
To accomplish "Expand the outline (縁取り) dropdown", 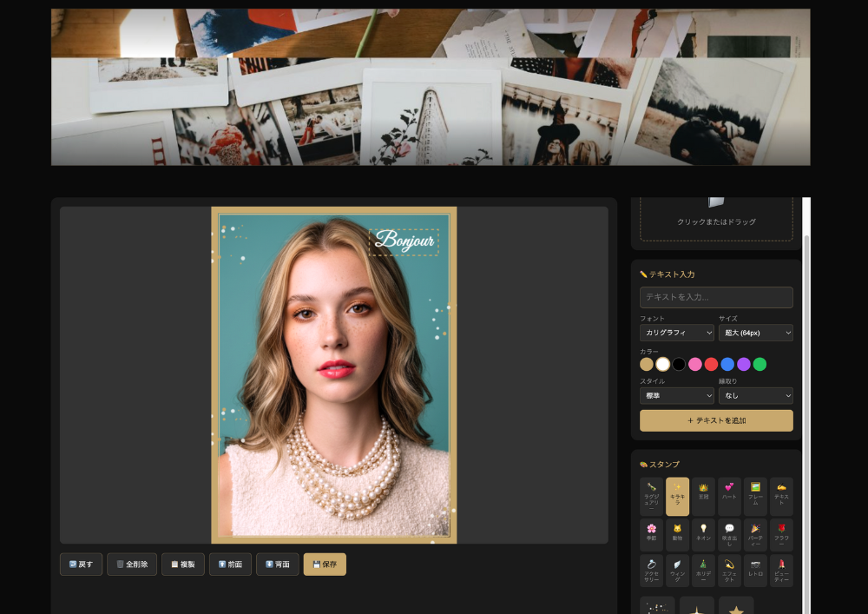I will click(x=755, y=396).
